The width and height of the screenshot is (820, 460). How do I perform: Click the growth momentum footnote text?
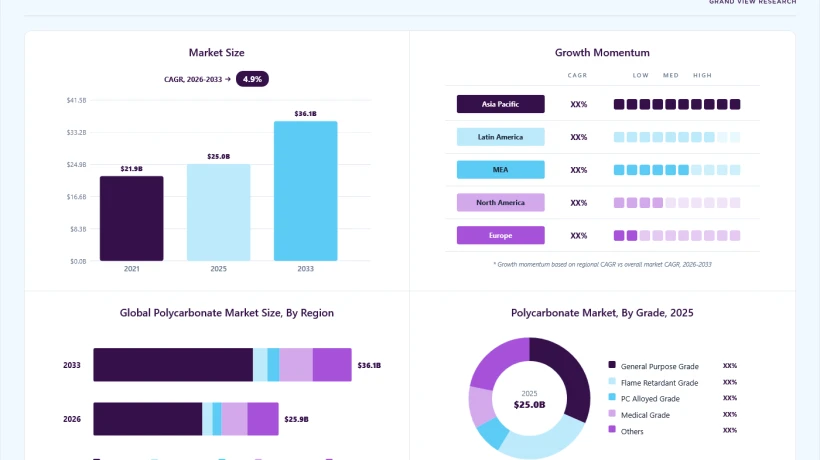pos(602,264)
